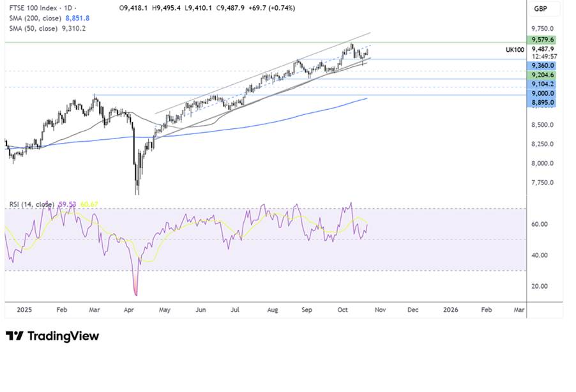Click the Nov label on time axis
This screenshot has height=392, width=576.
point(379,309)
